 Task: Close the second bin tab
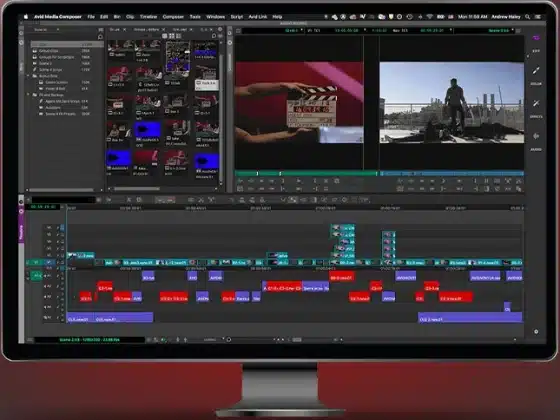click(x=164, y=30)
